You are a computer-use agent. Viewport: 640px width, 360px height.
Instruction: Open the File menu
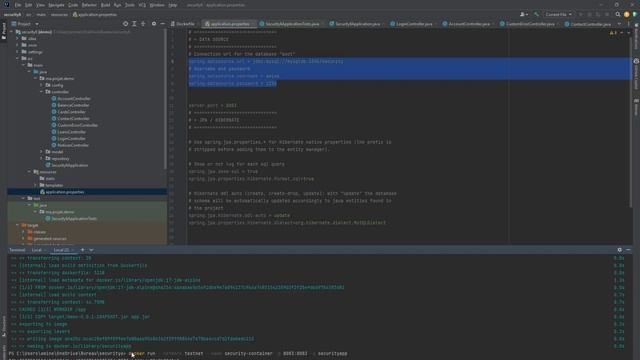(x=18, y=5)
